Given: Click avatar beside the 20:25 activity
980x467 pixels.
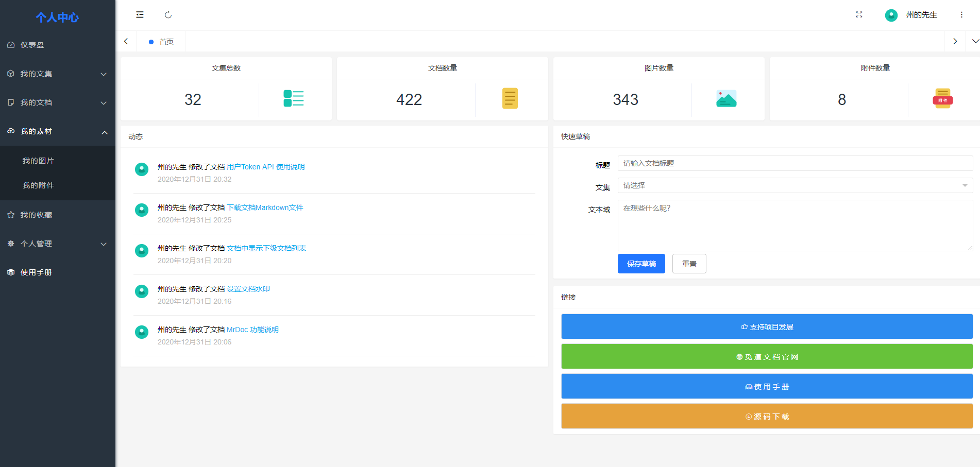Looking at the screenshot, I should click(x=142, y=210).
